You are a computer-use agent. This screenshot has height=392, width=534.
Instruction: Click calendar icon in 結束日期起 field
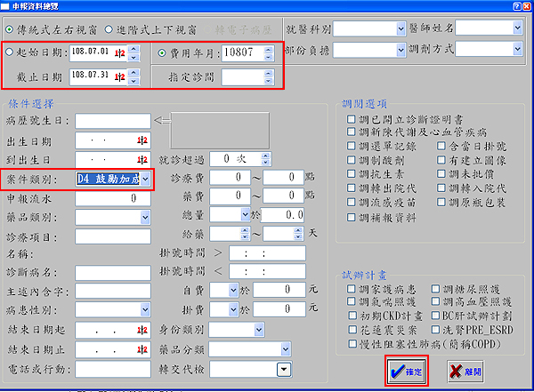coord(142,330)
